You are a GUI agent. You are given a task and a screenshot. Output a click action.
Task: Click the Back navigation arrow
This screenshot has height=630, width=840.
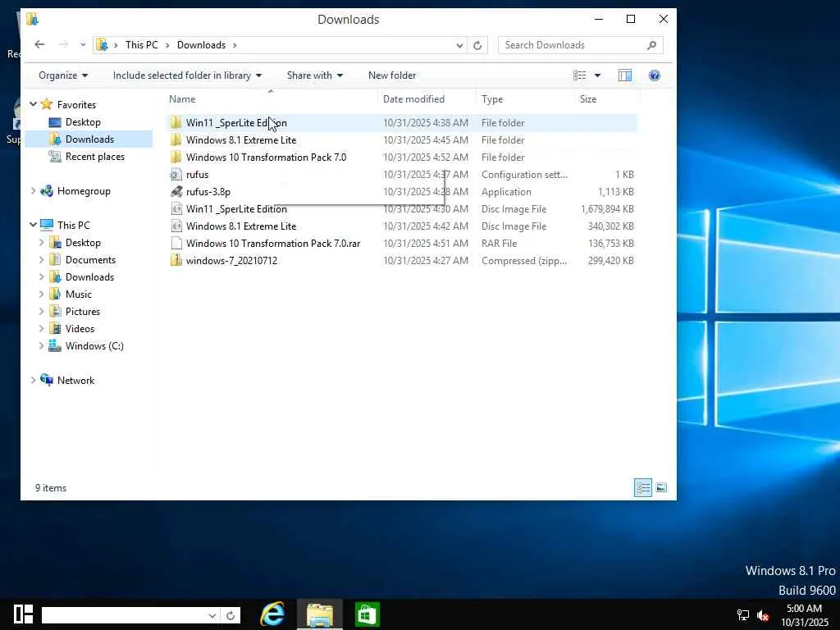39,45
